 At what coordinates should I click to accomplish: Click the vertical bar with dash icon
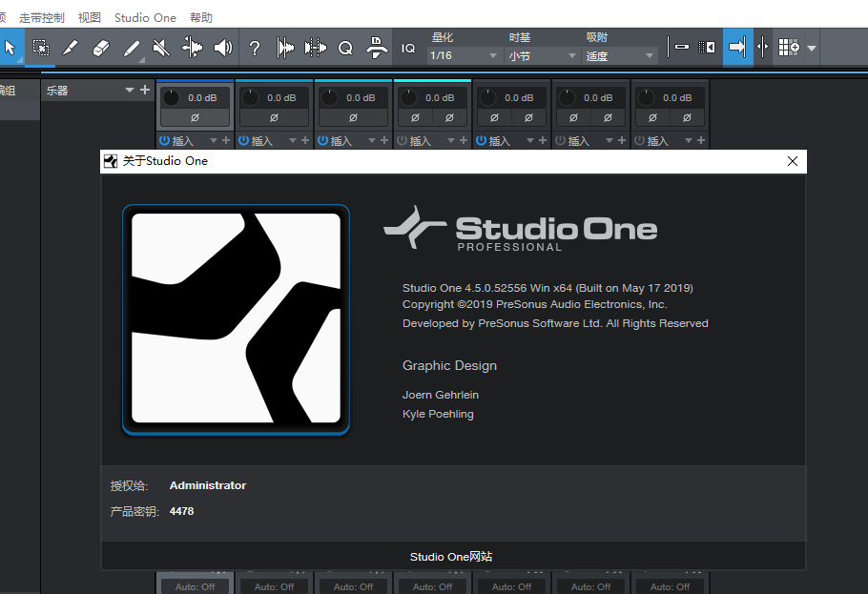coord(677,48)
